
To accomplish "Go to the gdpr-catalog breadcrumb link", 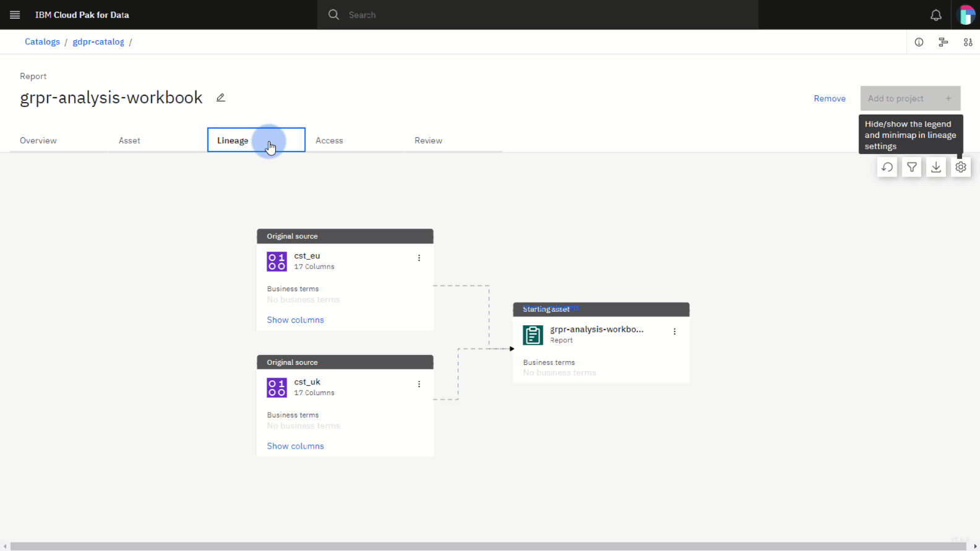I will coord(98,42).
